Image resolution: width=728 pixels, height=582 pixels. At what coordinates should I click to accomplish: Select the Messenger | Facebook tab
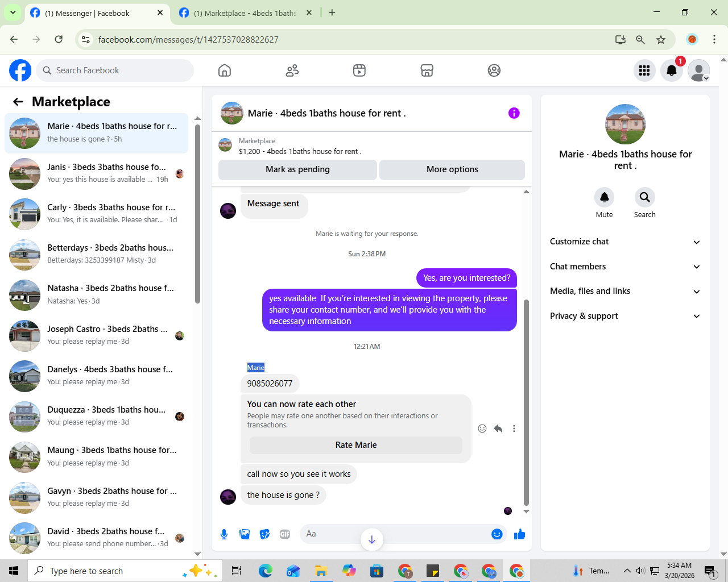(97, 13)
